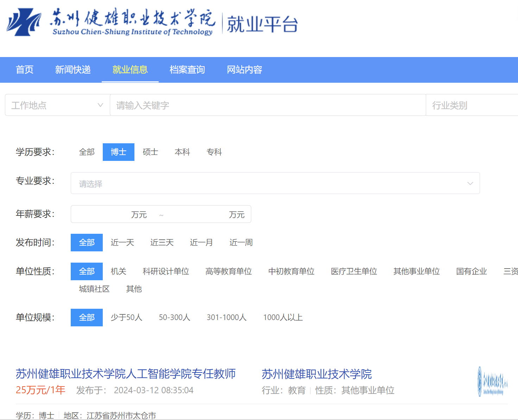
Task: Filter by 高等教育单位 unit type
Action: click(x=229, y=271)
